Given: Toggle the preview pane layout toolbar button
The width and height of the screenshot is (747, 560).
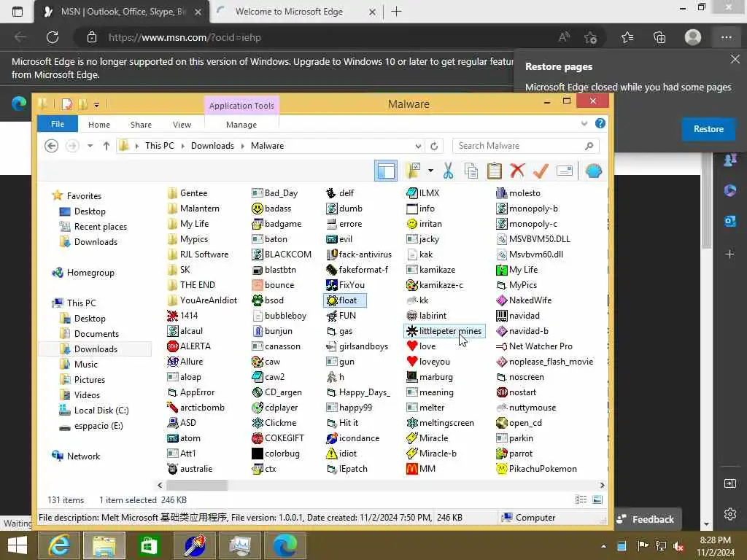Looking at the screenshot, I should pos(385,171).
